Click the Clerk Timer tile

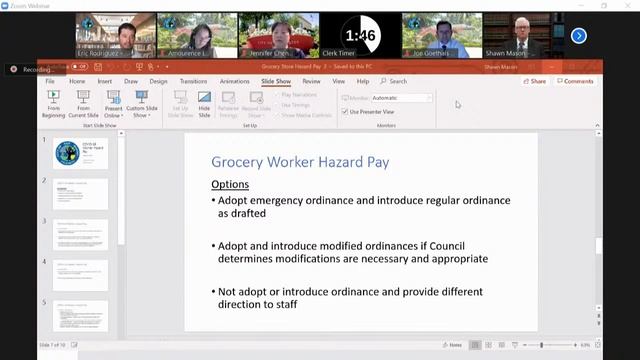coord(360,36)
